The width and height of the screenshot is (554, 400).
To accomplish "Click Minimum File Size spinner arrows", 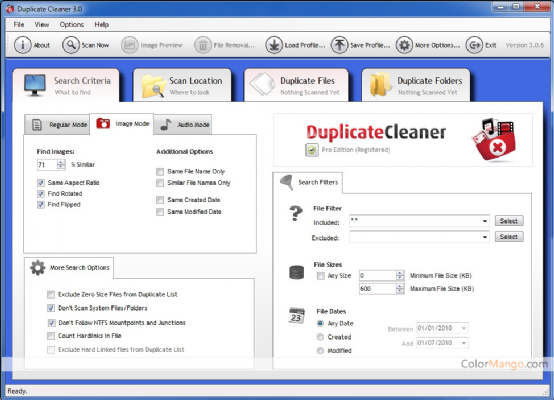I will (x=400, y=276).
